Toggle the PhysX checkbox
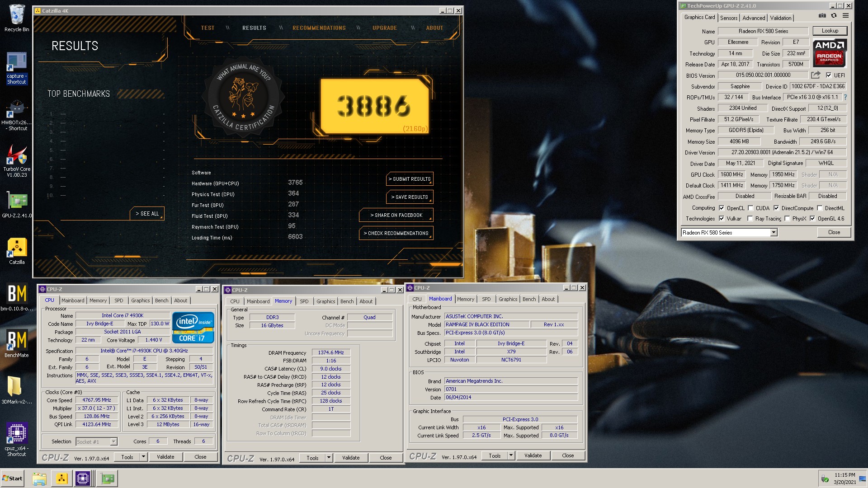Viewport: 868px width, 488px height. point(787,219)
